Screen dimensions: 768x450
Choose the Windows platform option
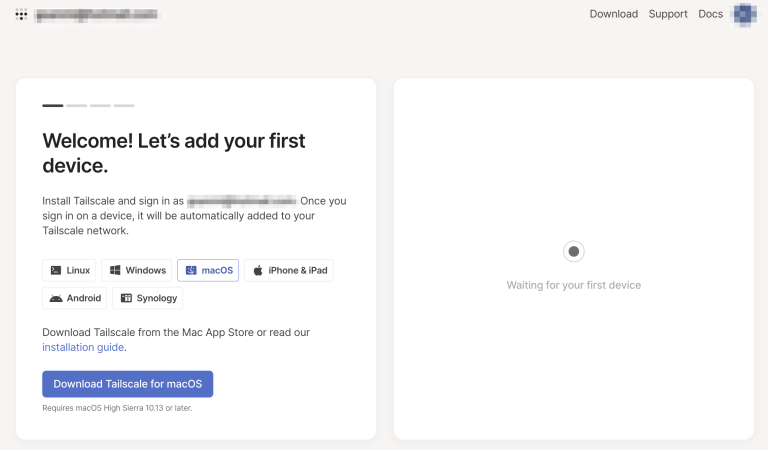[x=137, y=270]
